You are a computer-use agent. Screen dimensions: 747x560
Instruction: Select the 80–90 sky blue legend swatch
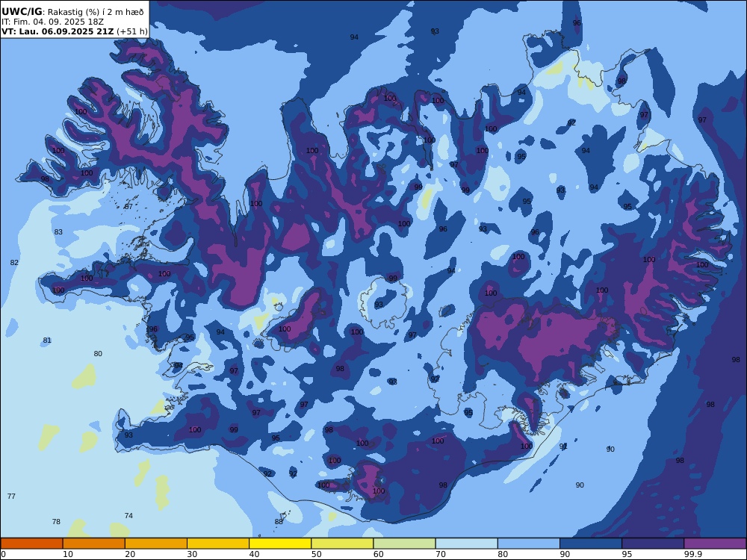tap(529, 544)
